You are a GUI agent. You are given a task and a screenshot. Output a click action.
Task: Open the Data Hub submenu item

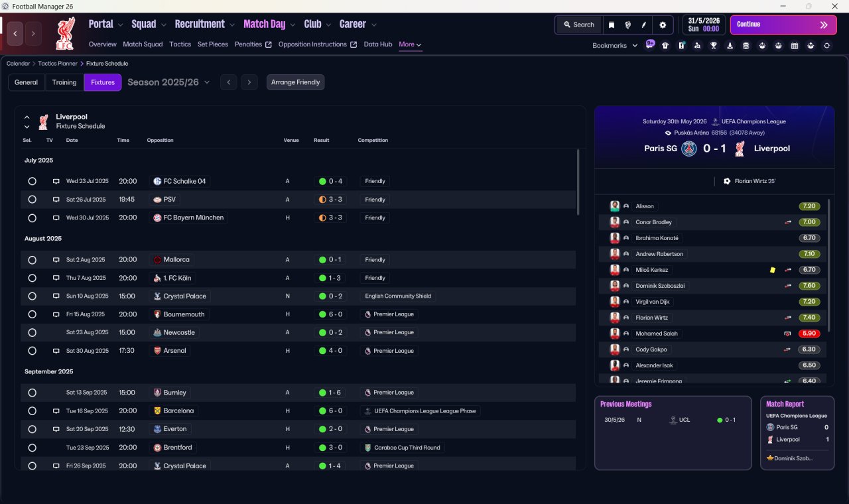(x=378, y=44)
